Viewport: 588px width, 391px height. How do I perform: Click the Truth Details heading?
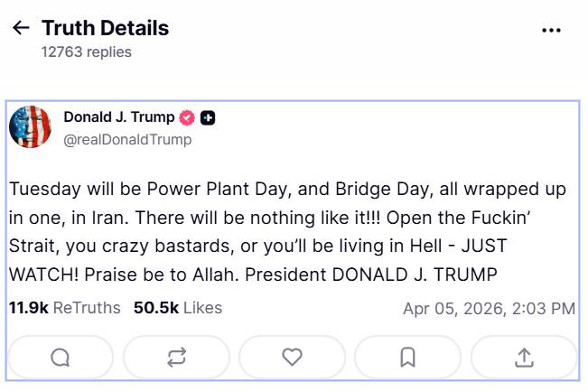pyautogui.click(x=105, y=28)
